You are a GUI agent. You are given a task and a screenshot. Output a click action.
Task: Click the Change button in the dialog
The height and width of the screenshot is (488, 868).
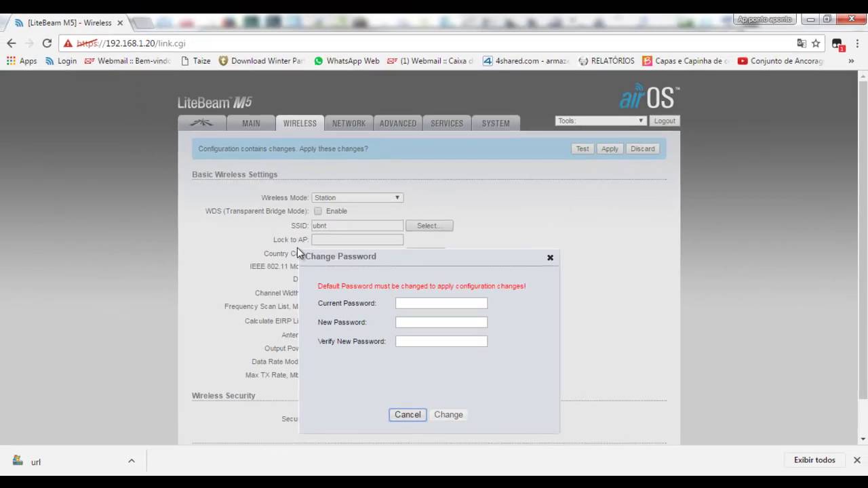coord(448,414)
